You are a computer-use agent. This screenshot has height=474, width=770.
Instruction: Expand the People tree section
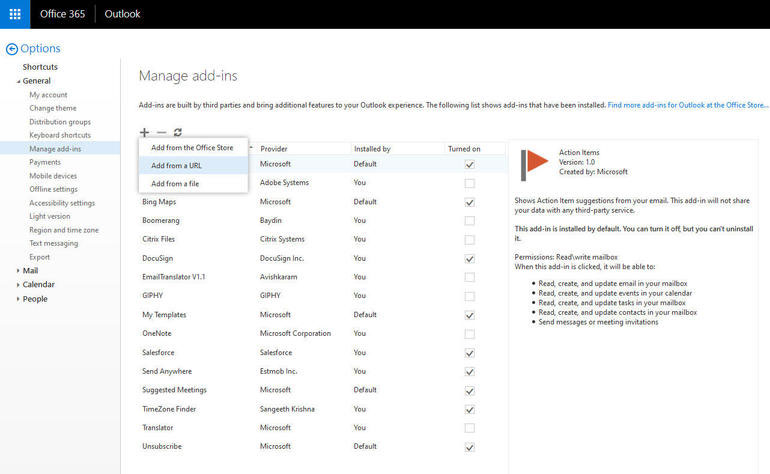(x=18, y=299)
